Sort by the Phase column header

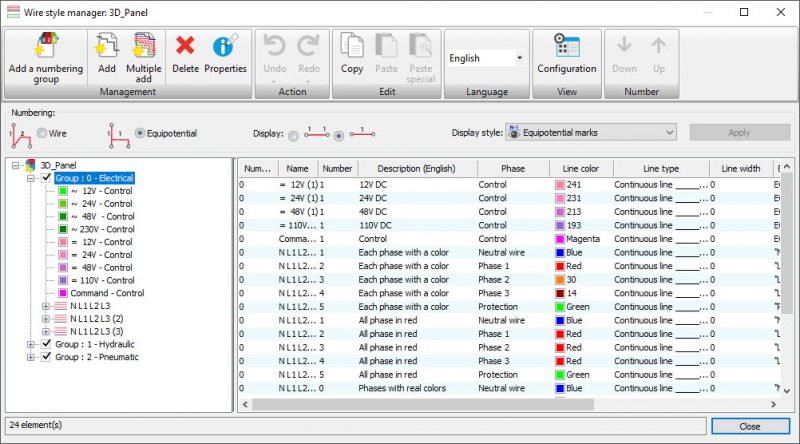[512, 169]
